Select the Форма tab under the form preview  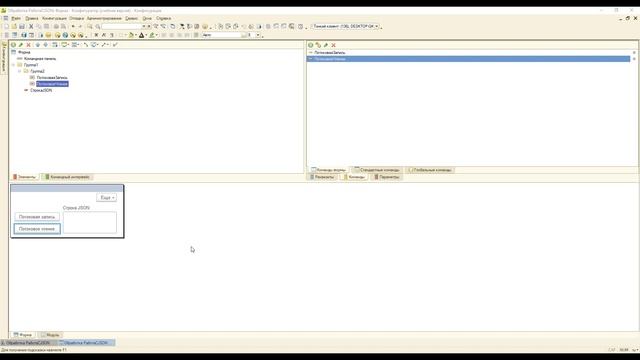tap(22, 335)
